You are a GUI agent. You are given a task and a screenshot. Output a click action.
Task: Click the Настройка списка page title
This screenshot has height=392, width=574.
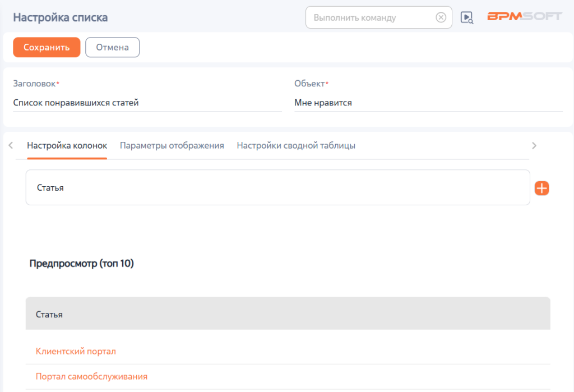[61, 17]
